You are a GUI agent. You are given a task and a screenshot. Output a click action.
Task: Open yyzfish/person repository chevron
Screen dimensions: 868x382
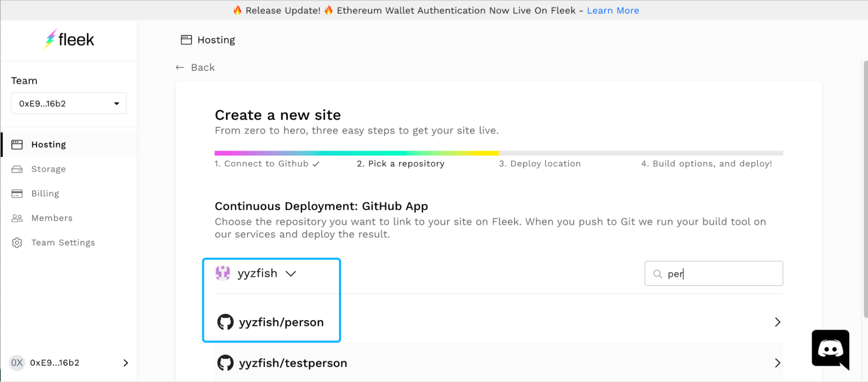[x=777, y=322]
